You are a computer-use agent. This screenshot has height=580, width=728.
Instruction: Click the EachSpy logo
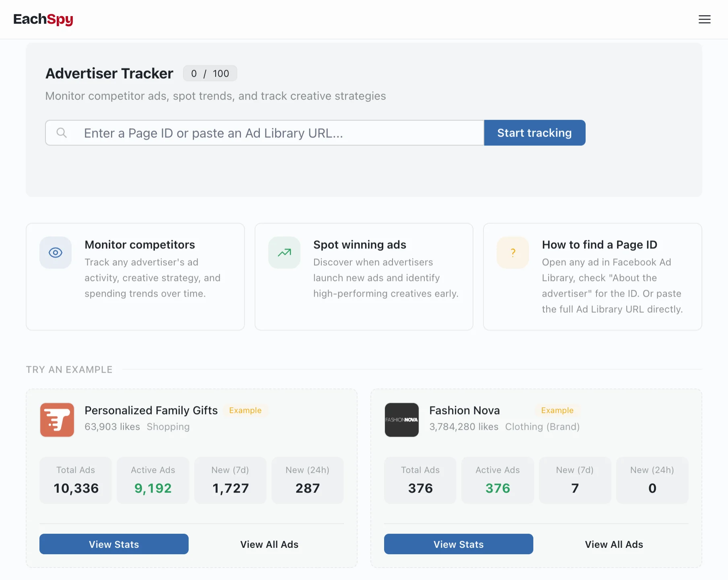point(43,19)
